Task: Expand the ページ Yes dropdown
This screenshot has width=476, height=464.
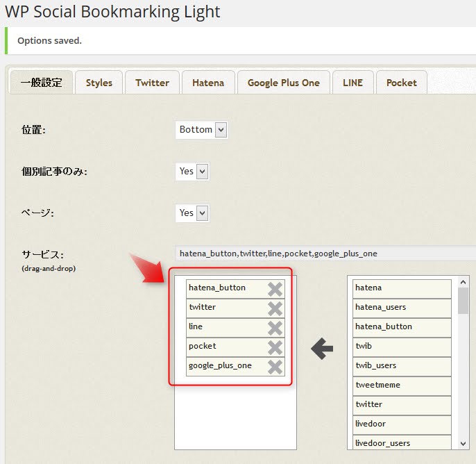Action: (192, 213)
